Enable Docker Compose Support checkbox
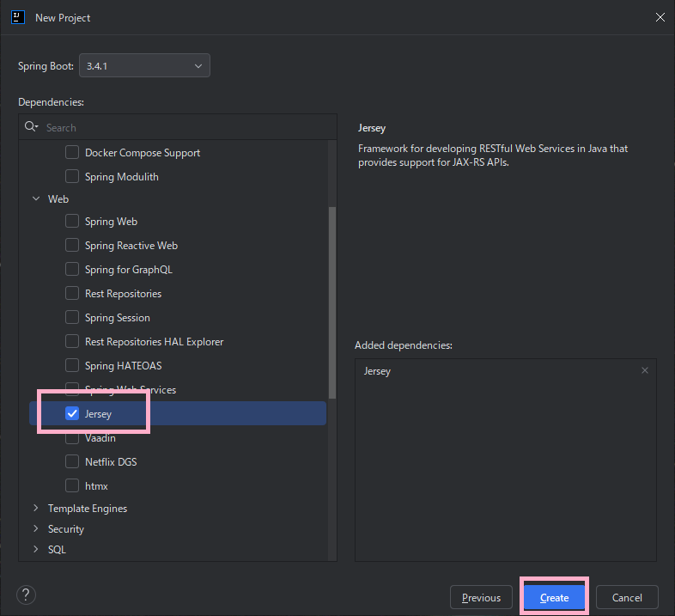Image resolution: width=675 pixels, height=616 pixels. [x=72, y=152]
